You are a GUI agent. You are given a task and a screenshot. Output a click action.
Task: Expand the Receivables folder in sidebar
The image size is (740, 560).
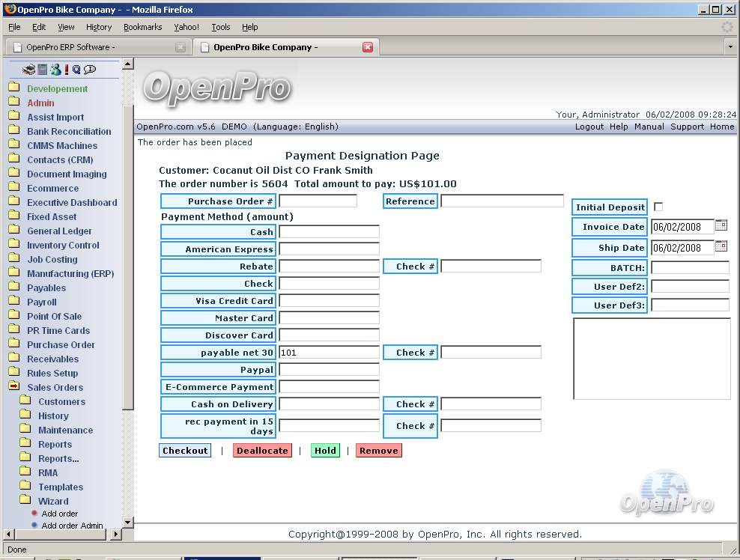pyautogui.click(x=13, y=359)
